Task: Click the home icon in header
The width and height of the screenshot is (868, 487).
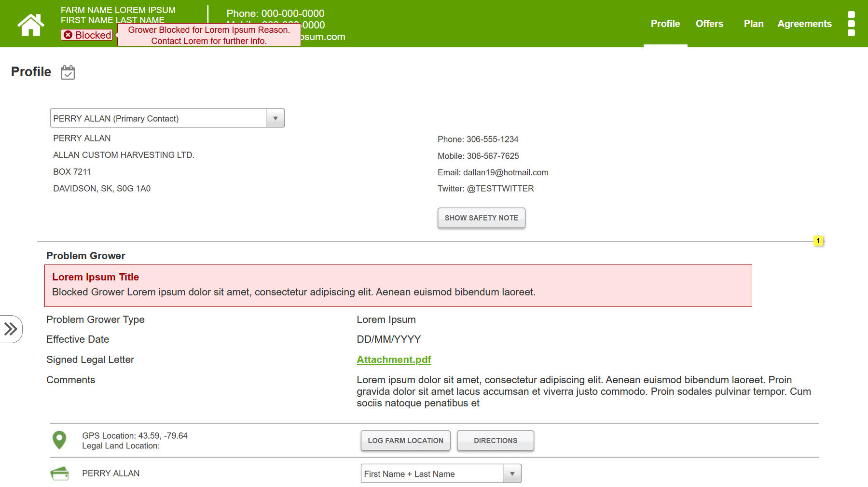Action: [30, 24]
